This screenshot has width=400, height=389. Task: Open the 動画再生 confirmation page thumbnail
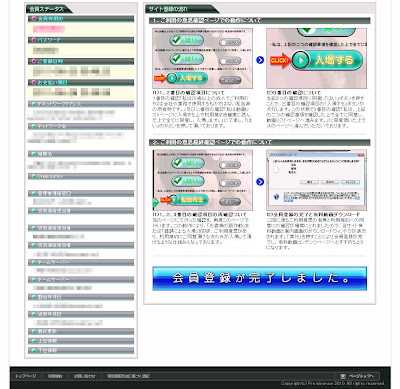(x=203, y=180)
